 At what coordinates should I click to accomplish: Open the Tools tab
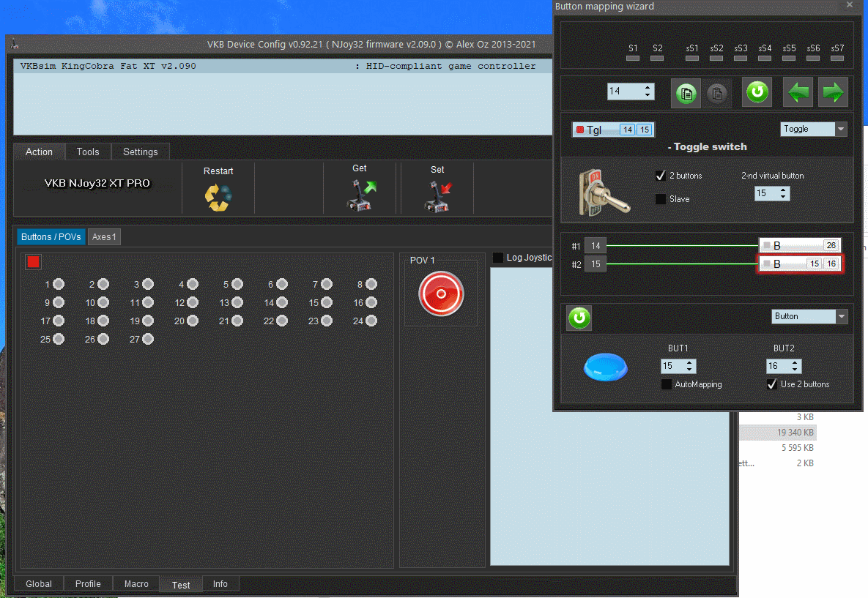click(88, 152)
